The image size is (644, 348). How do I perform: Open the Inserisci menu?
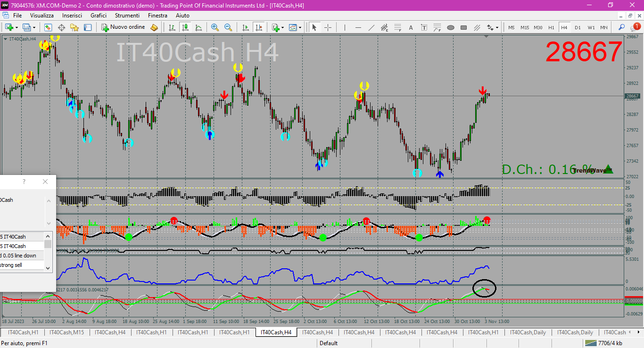[x=72, y=16]
